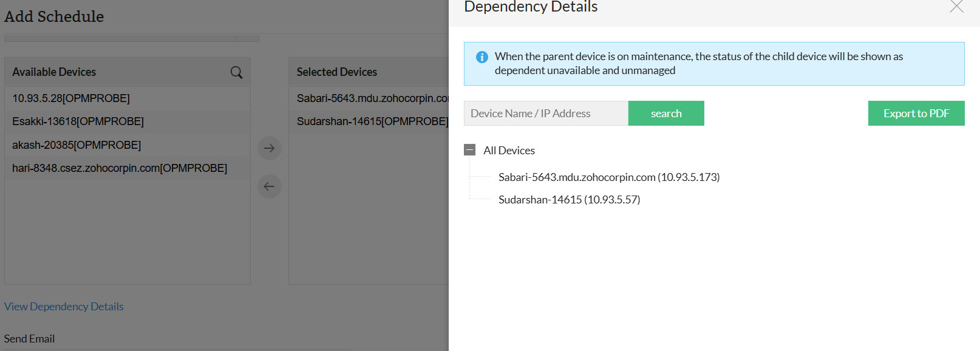Click the All Devices root label
This screenshot has height=351, width=980.
click(x=509, y=151)
